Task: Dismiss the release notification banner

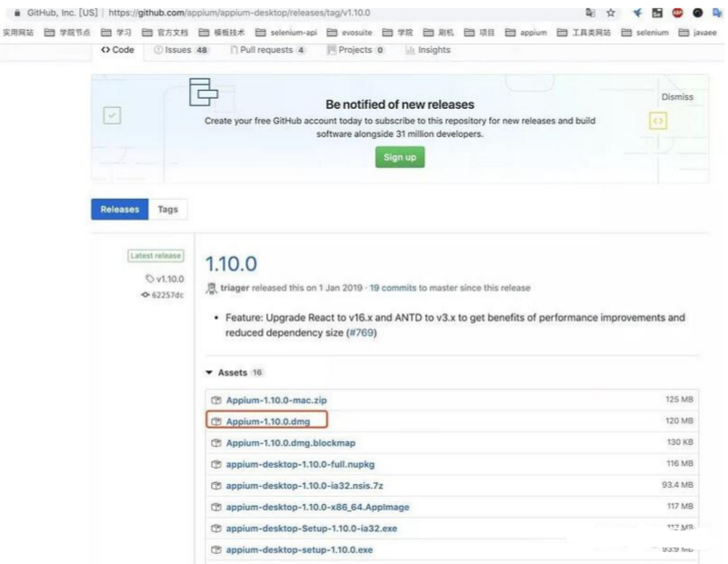Action: [677, 96]
